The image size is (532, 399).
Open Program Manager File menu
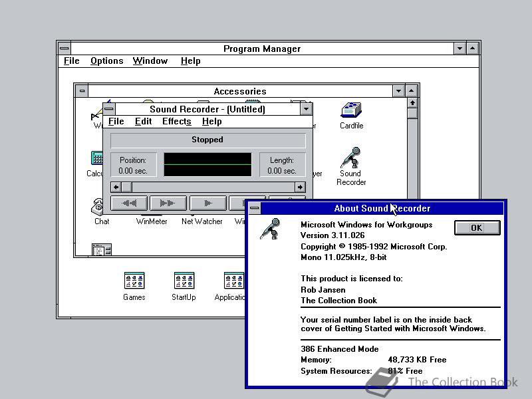point(72,61)
